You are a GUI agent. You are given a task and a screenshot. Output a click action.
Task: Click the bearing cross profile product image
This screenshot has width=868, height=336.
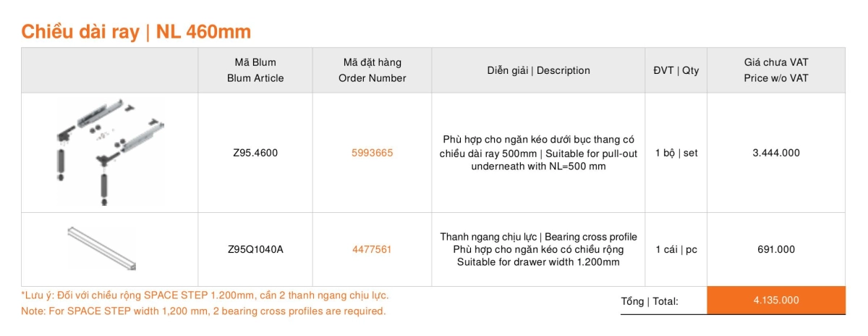click(103, 247)
